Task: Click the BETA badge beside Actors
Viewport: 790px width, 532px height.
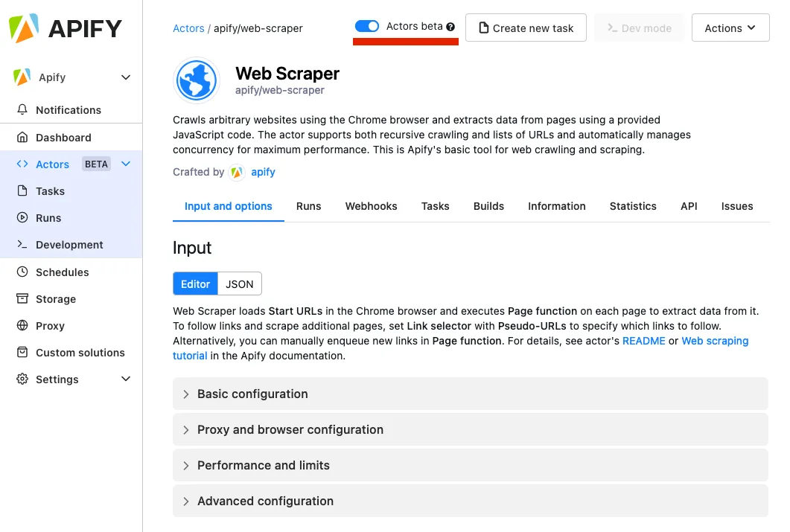Action: 96,164
